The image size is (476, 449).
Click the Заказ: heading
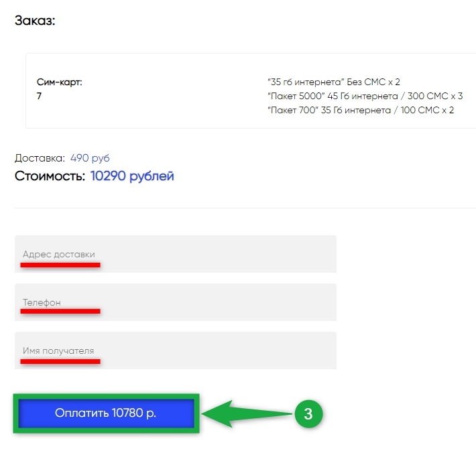pos(35,21)
